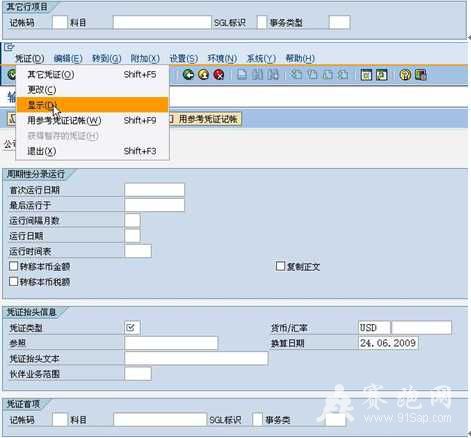Click the 首次运行日期 input field
The width and height of the screenshot is (471, 438).
click(x=154, y=190)
